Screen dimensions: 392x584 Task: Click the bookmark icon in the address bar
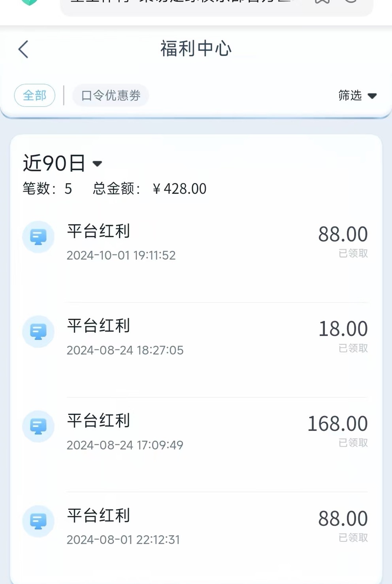(x=322, y=2)
